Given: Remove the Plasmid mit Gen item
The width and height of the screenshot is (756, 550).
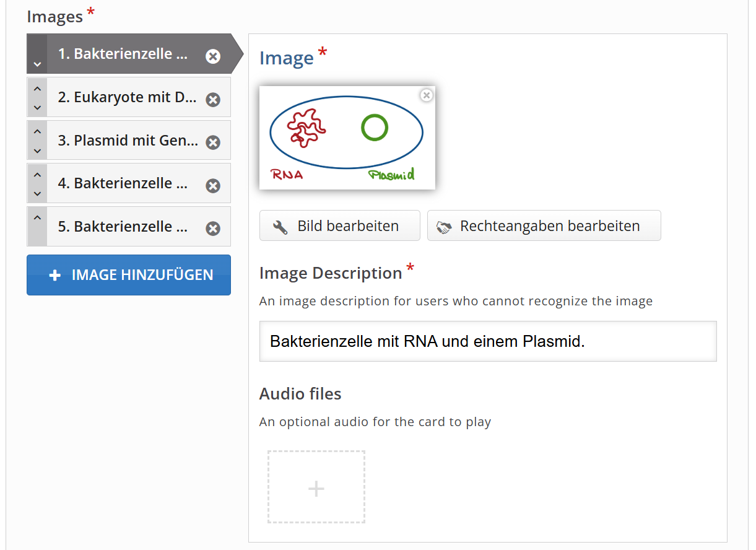Looking at the screenshot, I should point(213,142).
